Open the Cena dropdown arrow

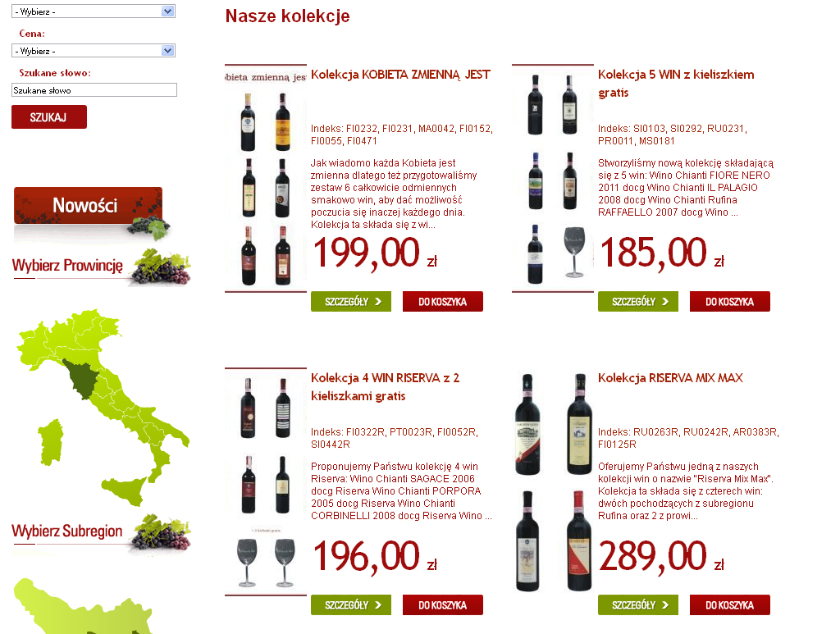point(167,51)
